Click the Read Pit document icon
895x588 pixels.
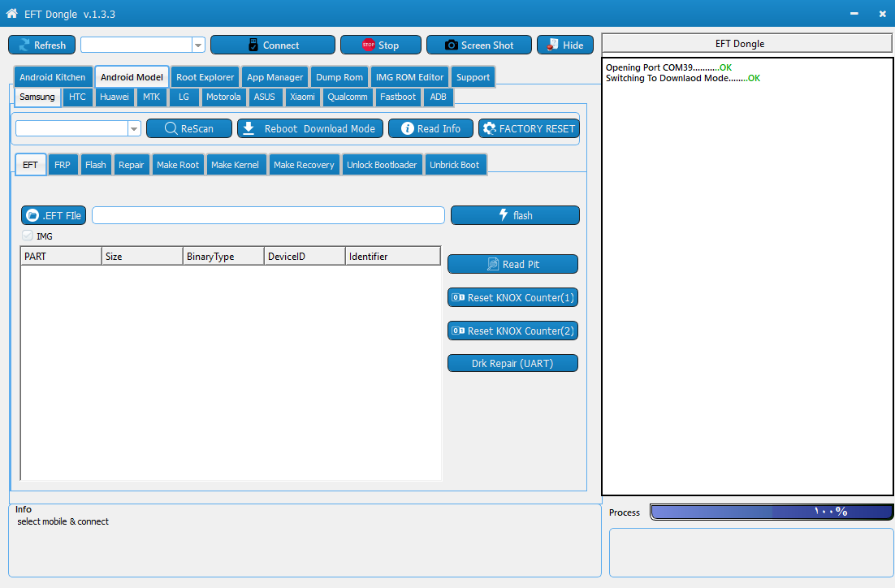tap(493, 264)
